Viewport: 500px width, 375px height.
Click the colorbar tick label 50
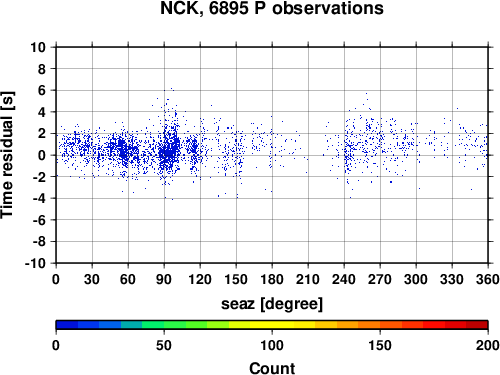click(x=164, y=345)
